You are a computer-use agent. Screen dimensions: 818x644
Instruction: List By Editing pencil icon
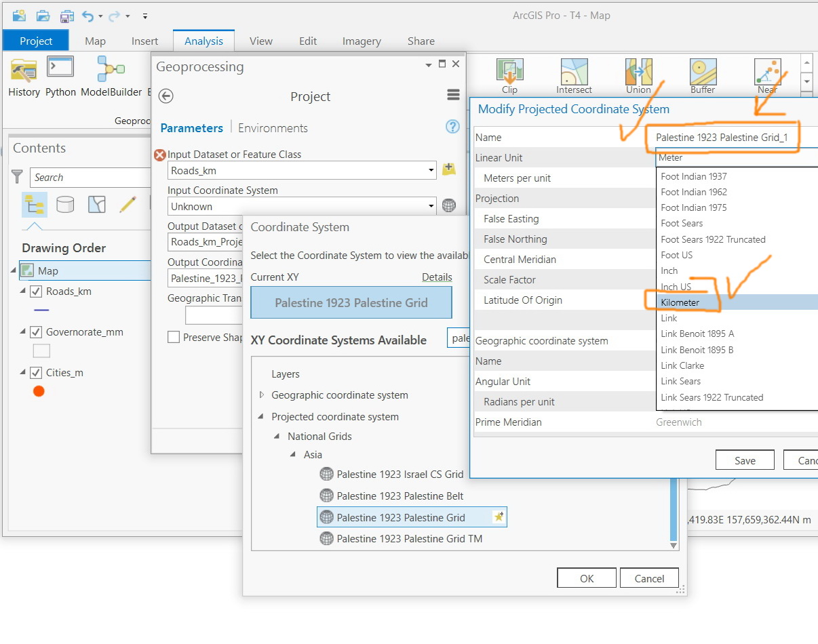click(x=128, y=204)
